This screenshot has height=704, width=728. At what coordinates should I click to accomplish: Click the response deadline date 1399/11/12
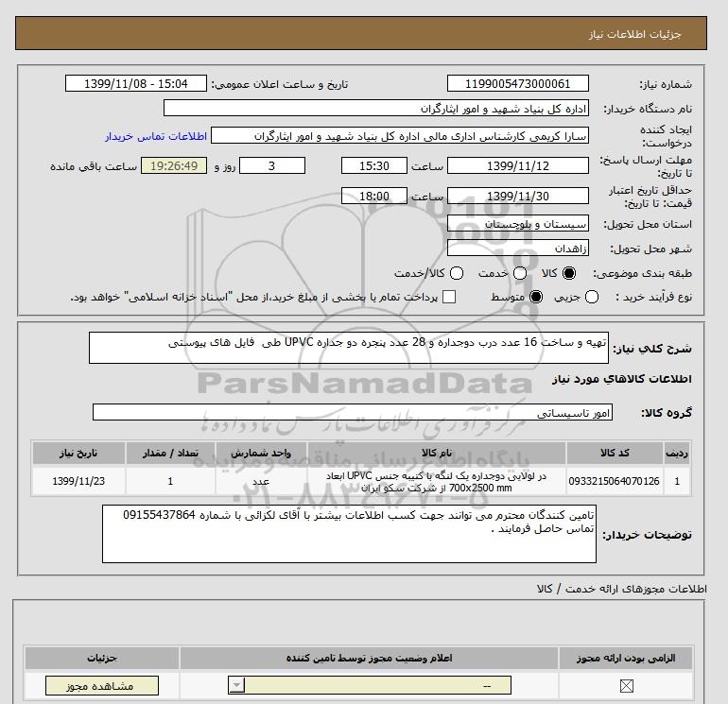tap(518, 165)
